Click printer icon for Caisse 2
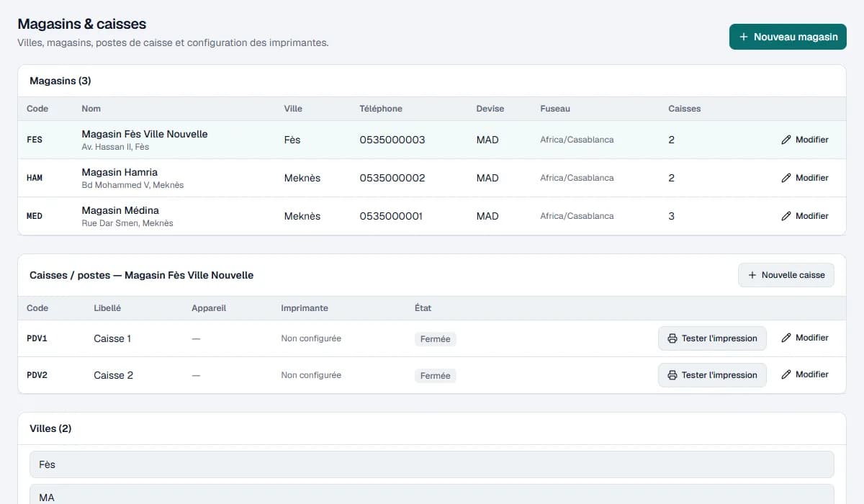 click(x=672, y=375)
